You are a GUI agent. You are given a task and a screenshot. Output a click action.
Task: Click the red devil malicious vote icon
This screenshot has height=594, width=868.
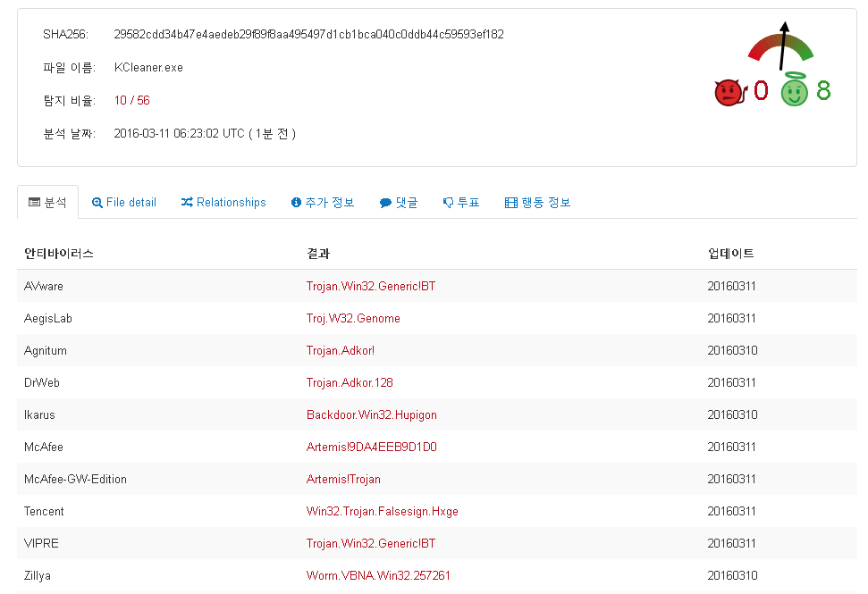(729, 91)
